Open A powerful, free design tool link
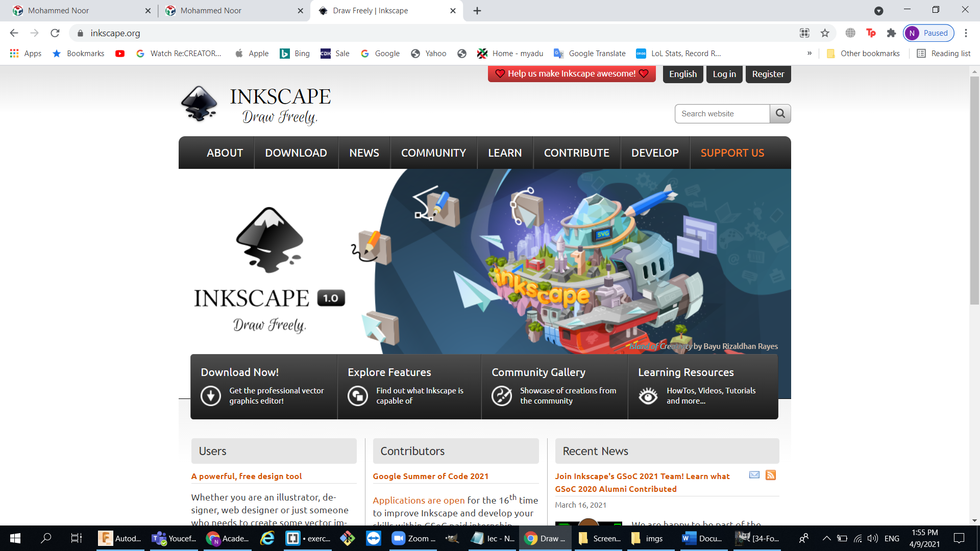Screen dimensions: 980x551 point(247,476)
